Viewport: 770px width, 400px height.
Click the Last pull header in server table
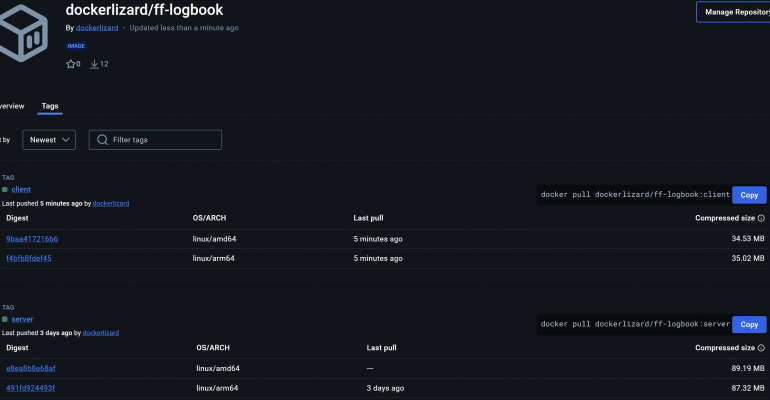(382, 347)
